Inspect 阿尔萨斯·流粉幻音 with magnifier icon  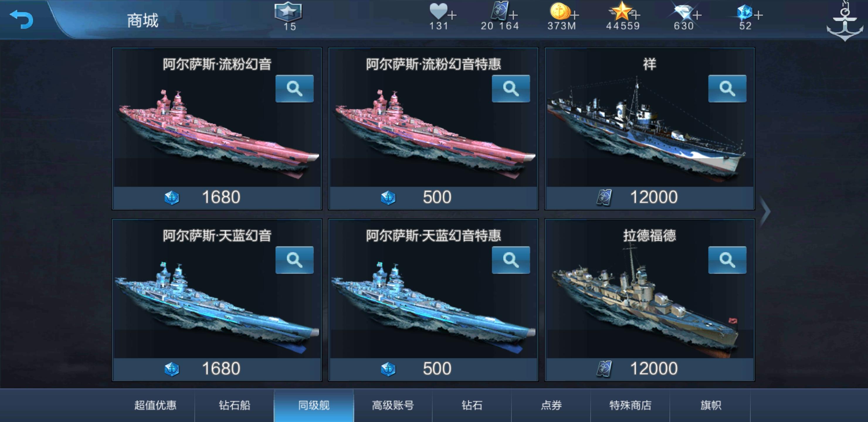click(x=294, y=89)
